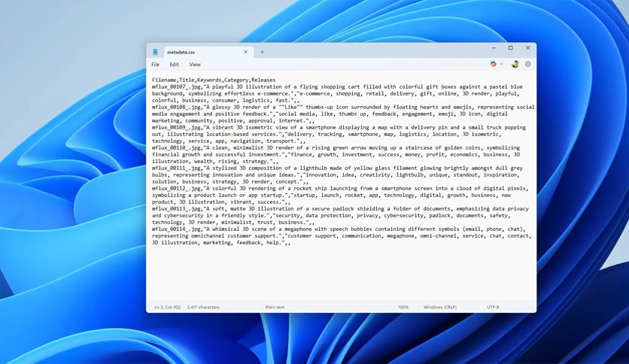The image size is (629, 364).
Task: Place cursor on mflux_00109_.jpg filename
Action: [176, 128]
